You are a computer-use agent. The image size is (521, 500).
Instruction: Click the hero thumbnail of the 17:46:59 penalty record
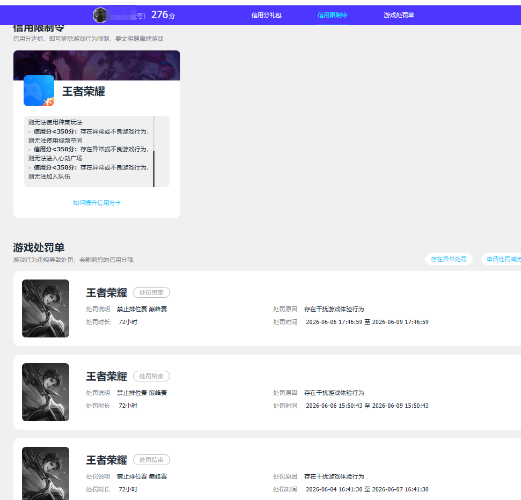tap(45, 308)
